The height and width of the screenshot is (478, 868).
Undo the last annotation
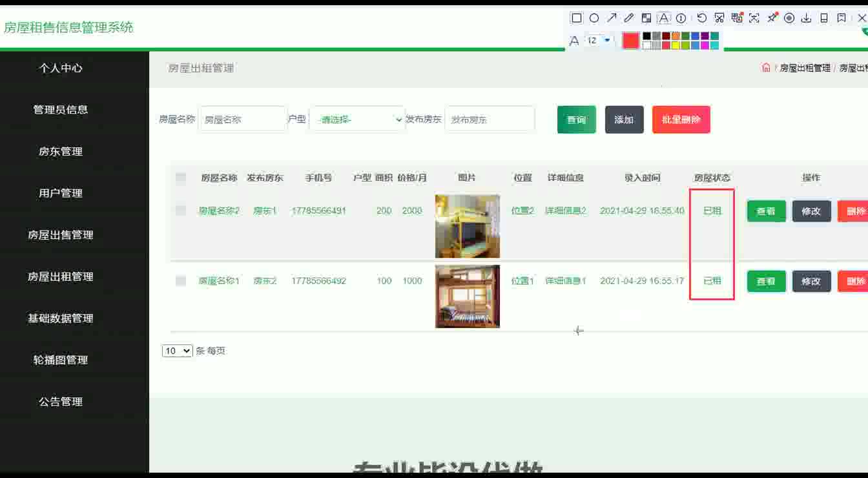[702, 18]
